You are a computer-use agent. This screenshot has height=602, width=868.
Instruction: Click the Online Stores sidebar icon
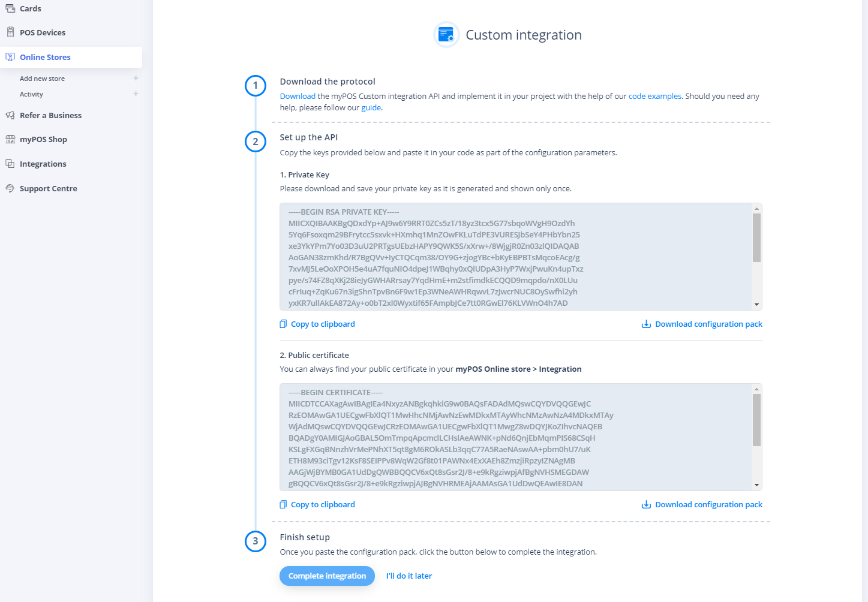coord(10,57)
